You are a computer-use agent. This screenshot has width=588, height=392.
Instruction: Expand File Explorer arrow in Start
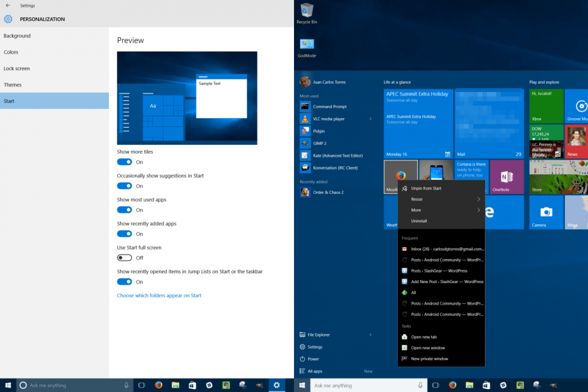click(371, 335)
